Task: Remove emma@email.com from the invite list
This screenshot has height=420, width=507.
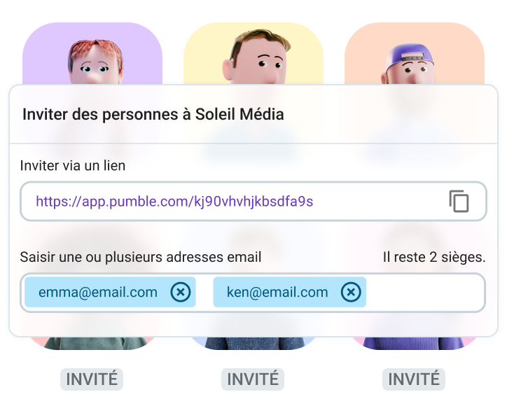Action: (181, 292)
